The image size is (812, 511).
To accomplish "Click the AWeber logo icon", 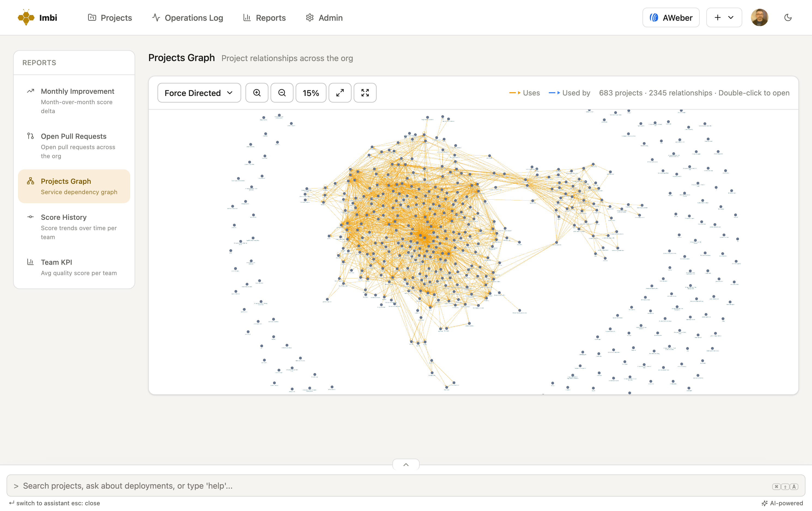I will (x=654, y=17).
